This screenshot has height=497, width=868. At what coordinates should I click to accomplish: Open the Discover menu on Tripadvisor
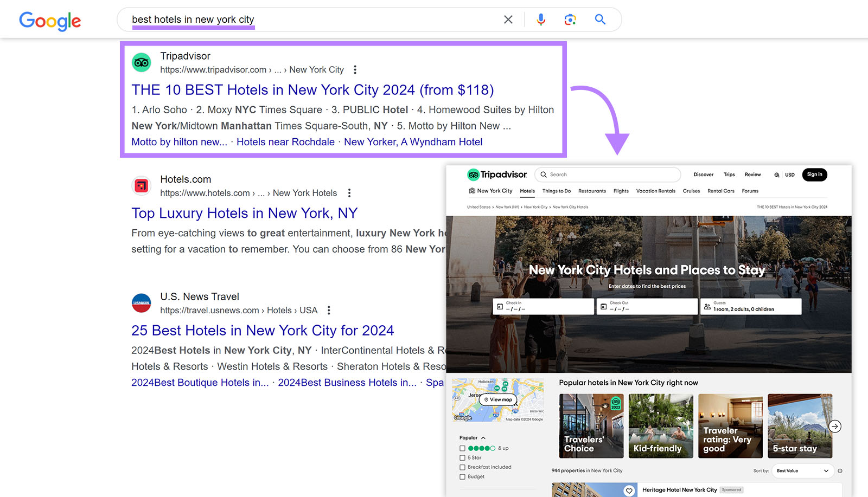(x=703, y=175)
